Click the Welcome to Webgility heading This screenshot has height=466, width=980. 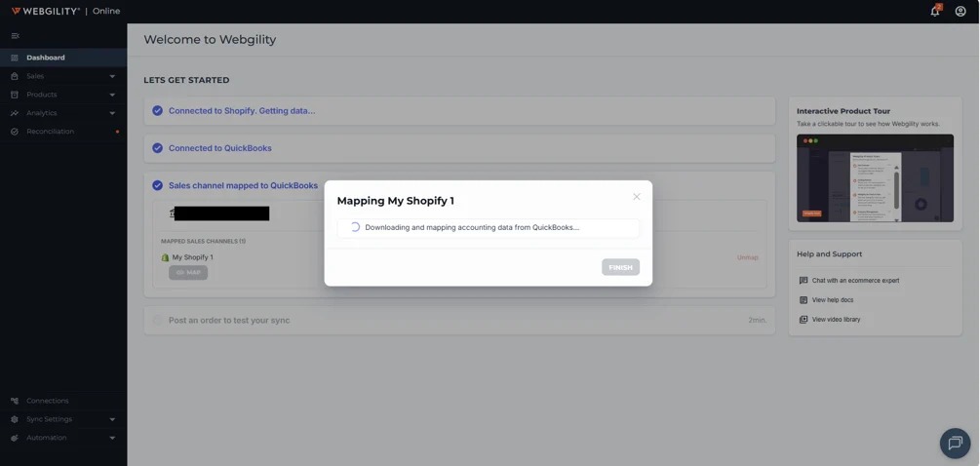coord(210,40)
